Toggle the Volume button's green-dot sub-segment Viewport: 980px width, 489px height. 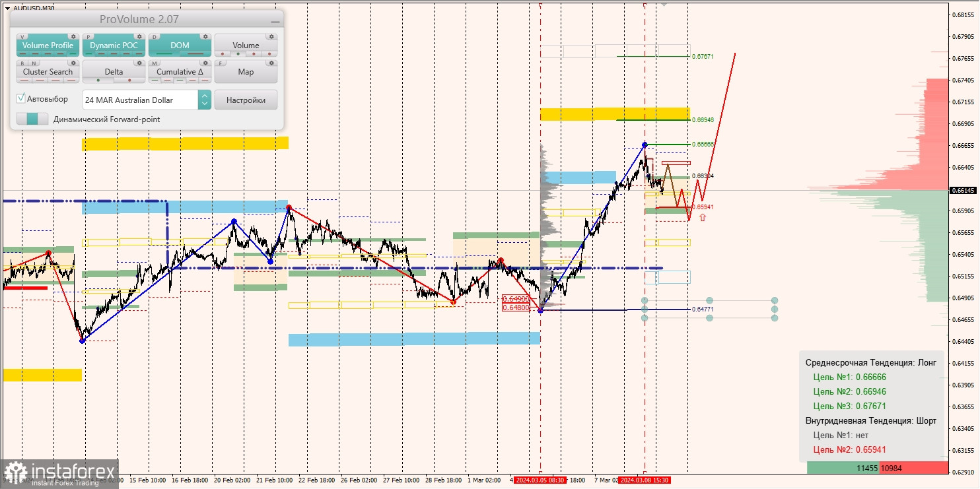point(238,53)
